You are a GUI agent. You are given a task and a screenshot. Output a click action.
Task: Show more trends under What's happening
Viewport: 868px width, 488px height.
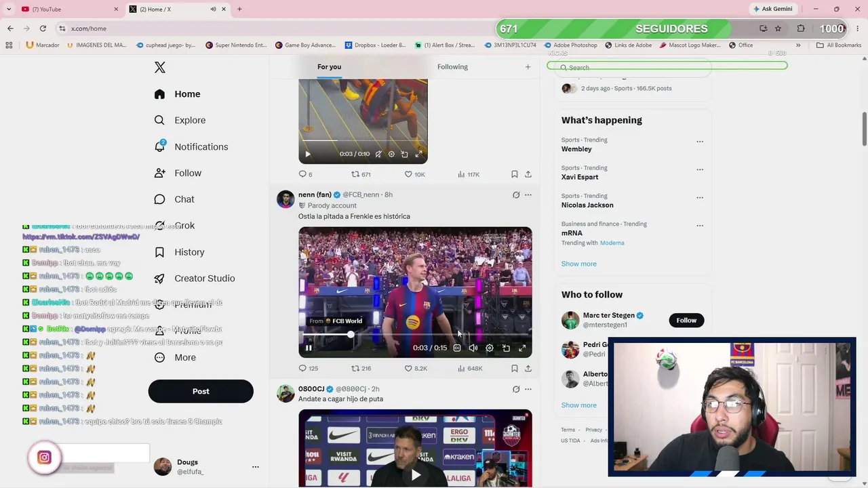coord(579,264)
